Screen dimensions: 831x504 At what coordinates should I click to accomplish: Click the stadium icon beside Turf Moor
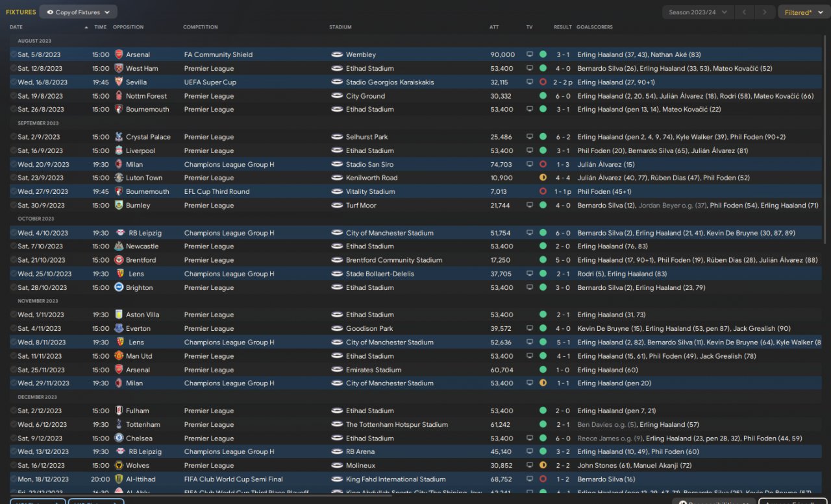[x=336, y=205]
